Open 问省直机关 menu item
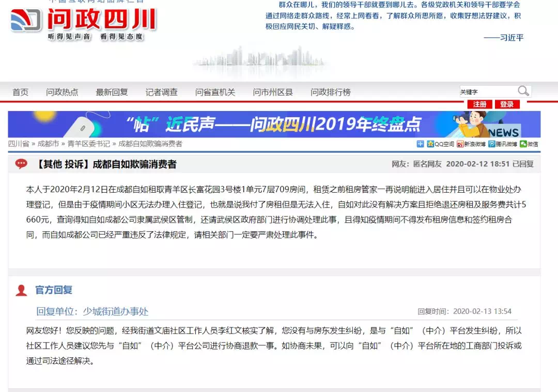The height and width of the screenshot is (392, 558). [215, 92]
